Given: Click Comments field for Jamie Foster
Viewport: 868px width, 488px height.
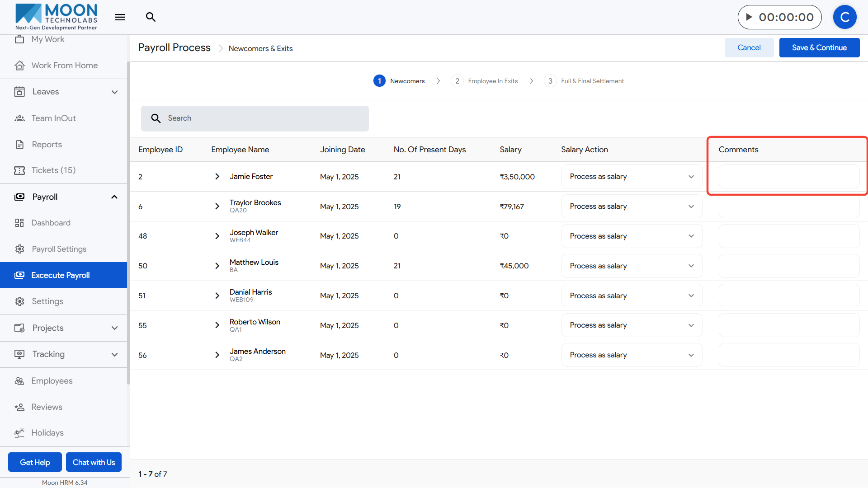Looking at the screenshot, I should pyautogui.click(x=788, y=177).
